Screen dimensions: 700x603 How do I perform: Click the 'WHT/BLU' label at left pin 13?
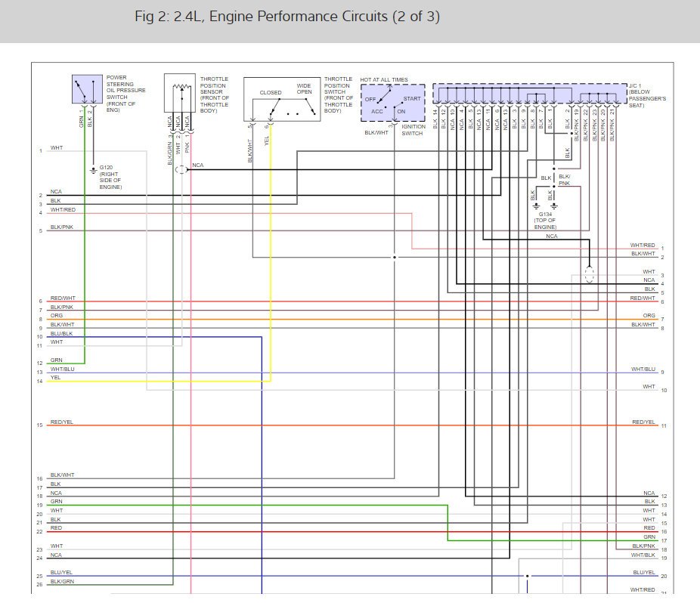[62, 369]
